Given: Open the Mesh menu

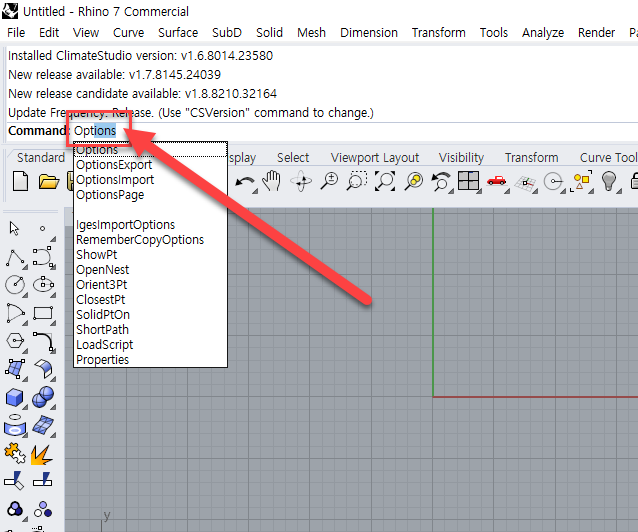Looking at the screenshot, I should (311, 33).
